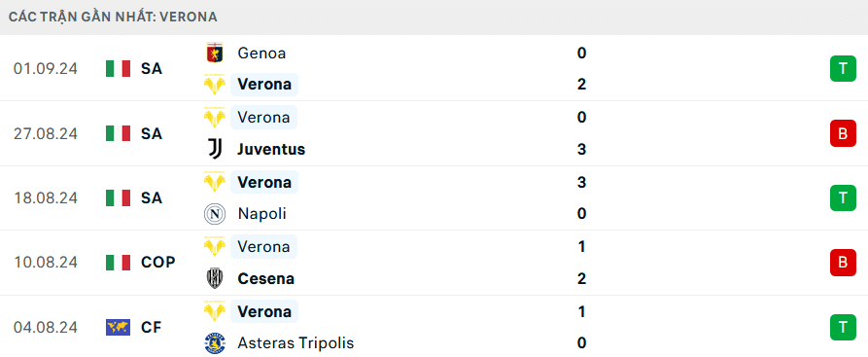Click Verona crest in the Genoa match

point(214,85)
